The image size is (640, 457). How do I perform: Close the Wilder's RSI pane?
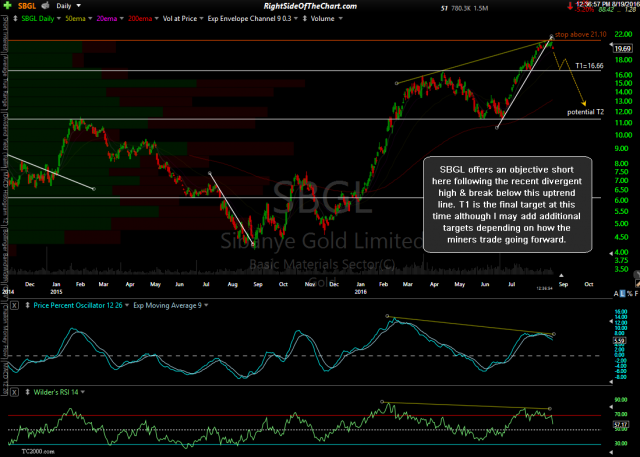[14, 392]
